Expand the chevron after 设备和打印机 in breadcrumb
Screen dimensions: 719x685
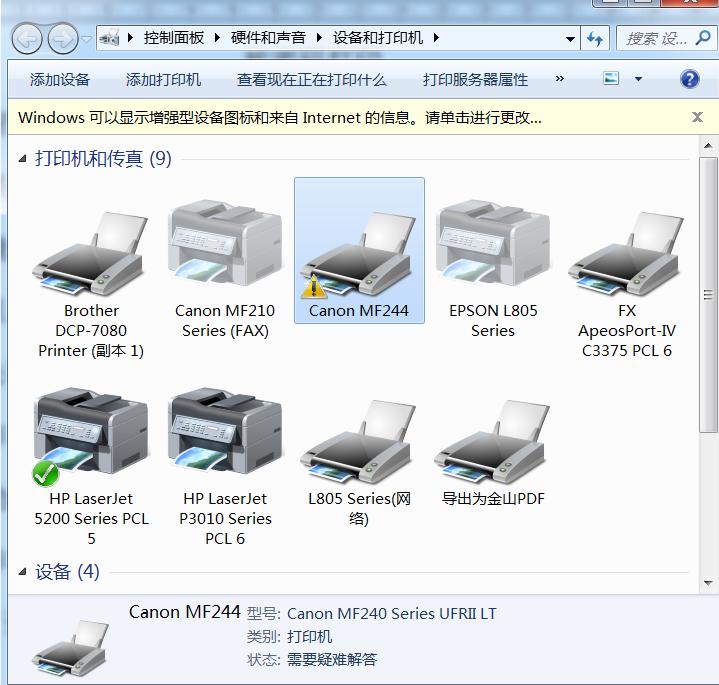[436, 38]
